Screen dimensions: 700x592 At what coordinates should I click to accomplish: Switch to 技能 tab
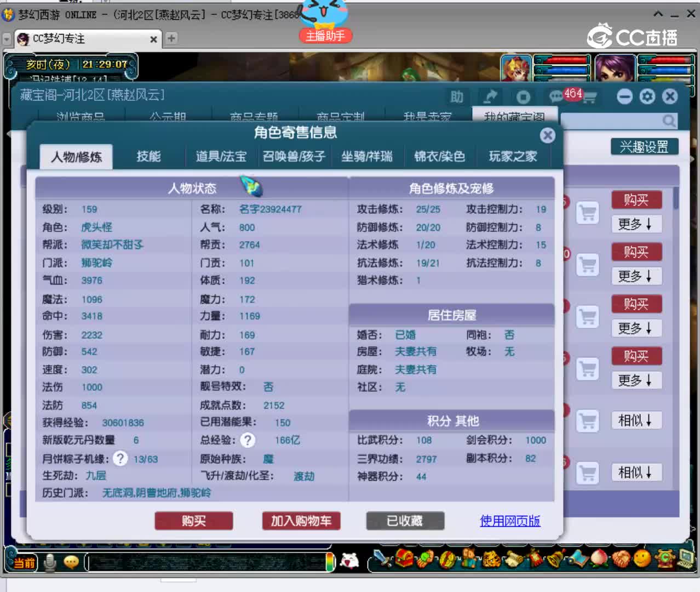point(148,157)
